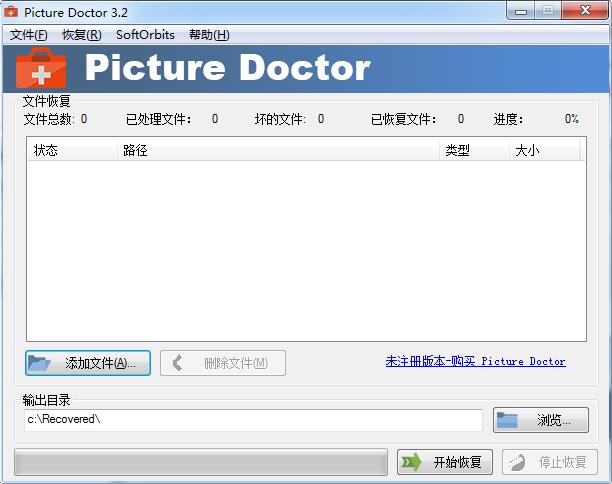
Task: Click the 坏的文件: label text
Action: (280, 119)
